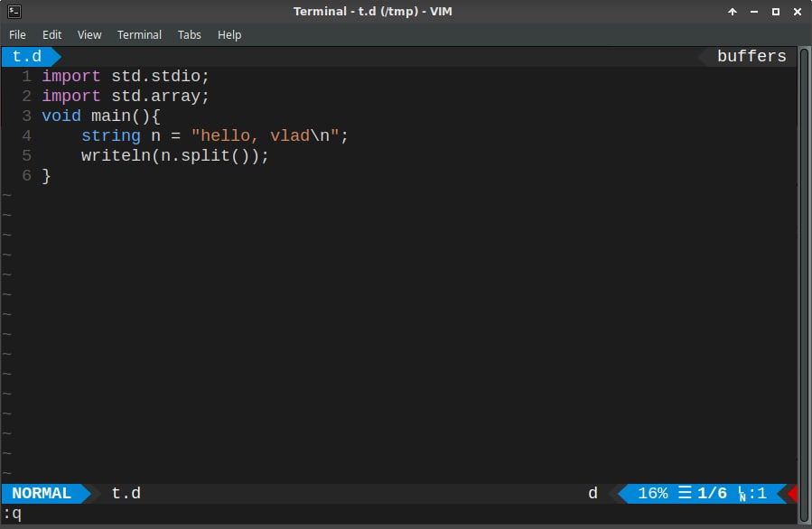
Task: Minimize the terminal window
Action: [754, 12]
